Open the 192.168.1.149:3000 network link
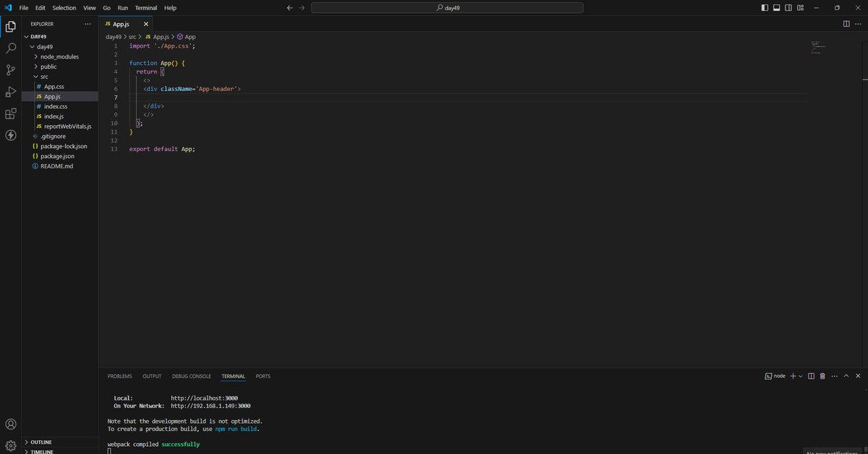868x454 pixels. click(x=211, y=406)
